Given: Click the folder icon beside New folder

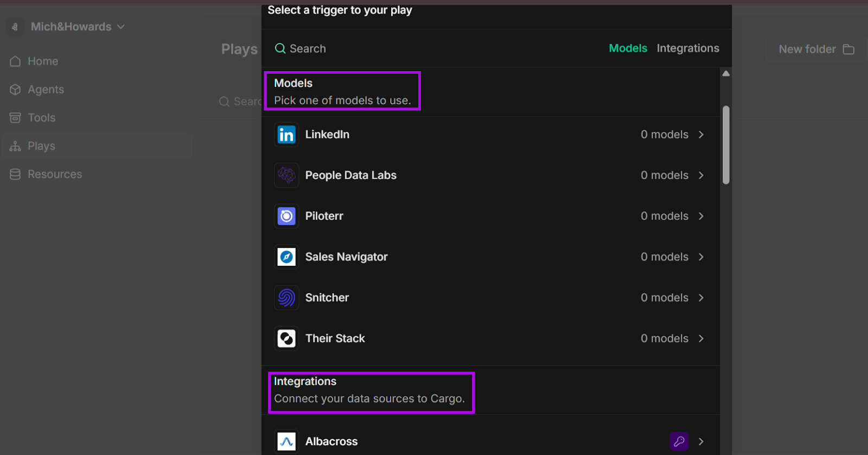Looking at the screenshot, I should point(848,49).
